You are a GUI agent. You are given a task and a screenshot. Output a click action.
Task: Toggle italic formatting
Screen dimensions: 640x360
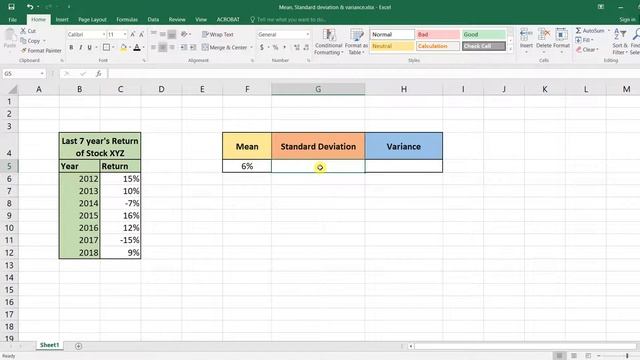80,48
